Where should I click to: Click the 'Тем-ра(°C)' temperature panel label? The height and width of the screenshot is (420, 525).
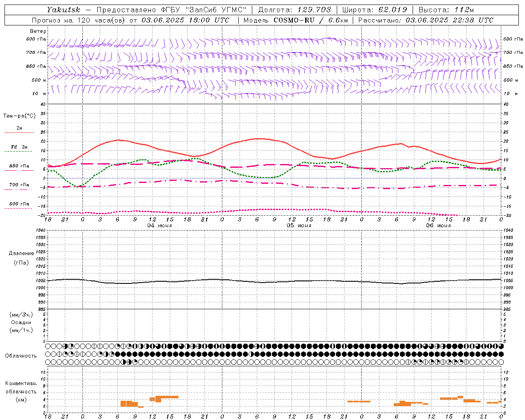pyautogui.click(x=19, y=116)
